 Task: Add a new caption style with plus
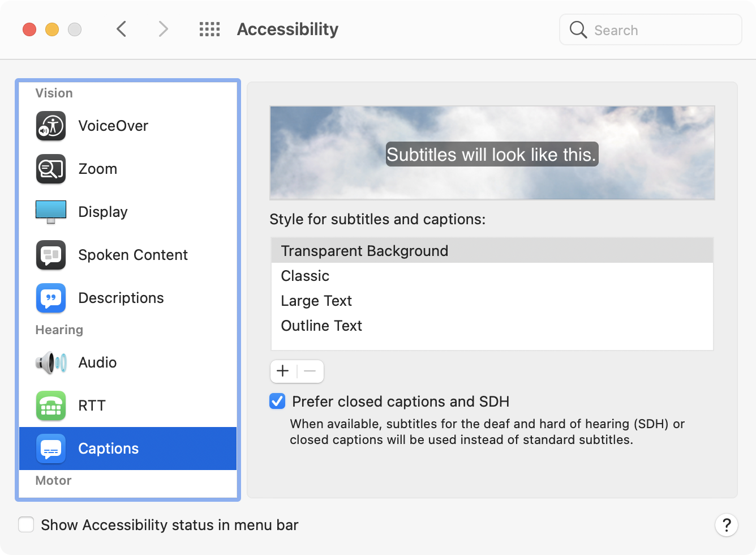click(283, 372)
